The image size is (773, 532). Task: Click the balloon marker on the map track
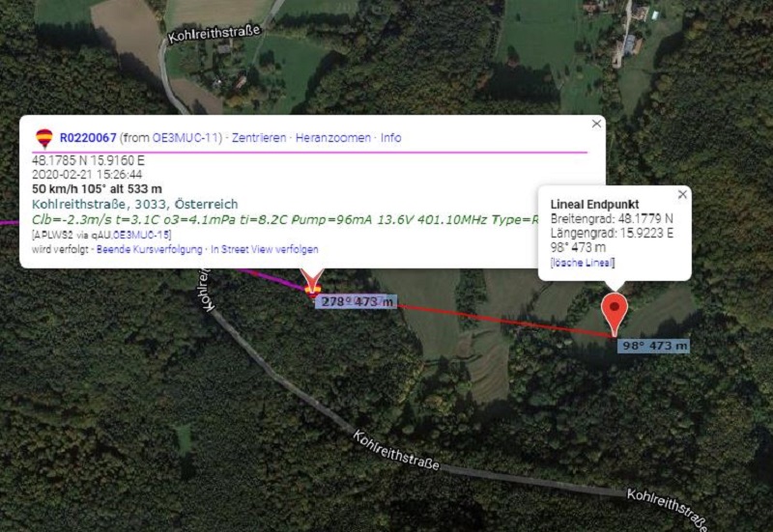[x=312, y=290]
